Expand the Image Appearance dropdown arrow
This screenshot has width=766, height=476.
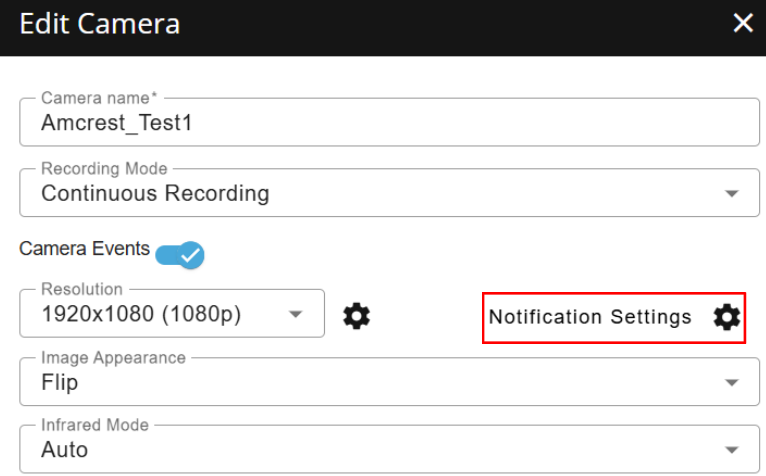coord(732,382)
